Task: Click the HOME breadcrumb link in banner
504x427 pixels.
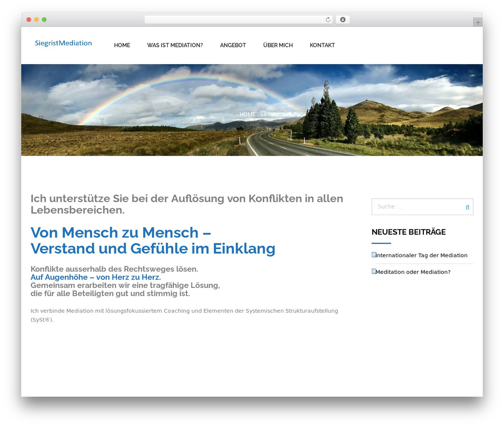Action: 248,114
